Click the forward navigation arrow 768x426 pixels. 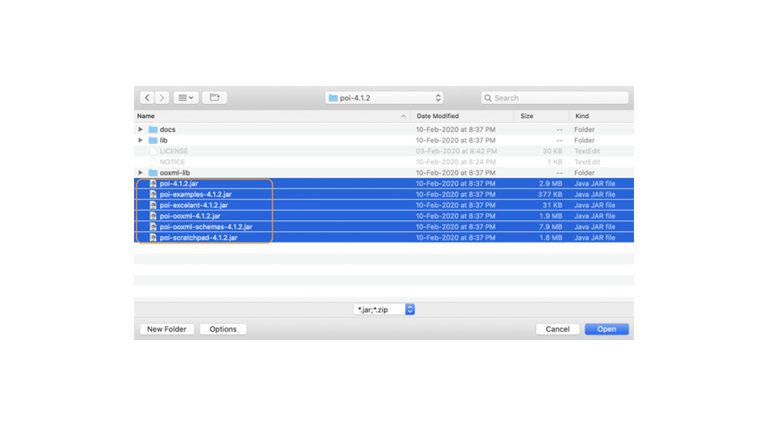pyautogui.click(x=162, y=98)
